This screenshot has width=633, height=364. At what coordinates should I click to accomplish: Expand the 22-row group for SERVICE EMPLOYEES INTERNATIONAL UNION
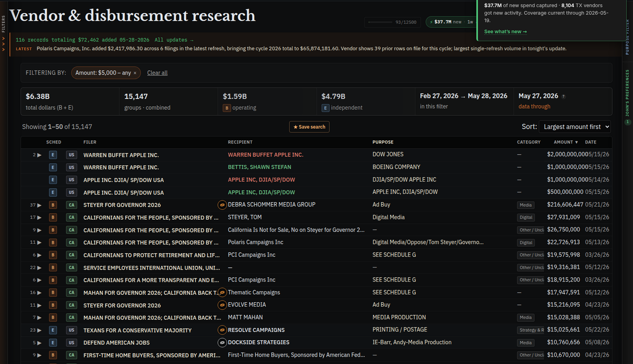click(36, 268)
